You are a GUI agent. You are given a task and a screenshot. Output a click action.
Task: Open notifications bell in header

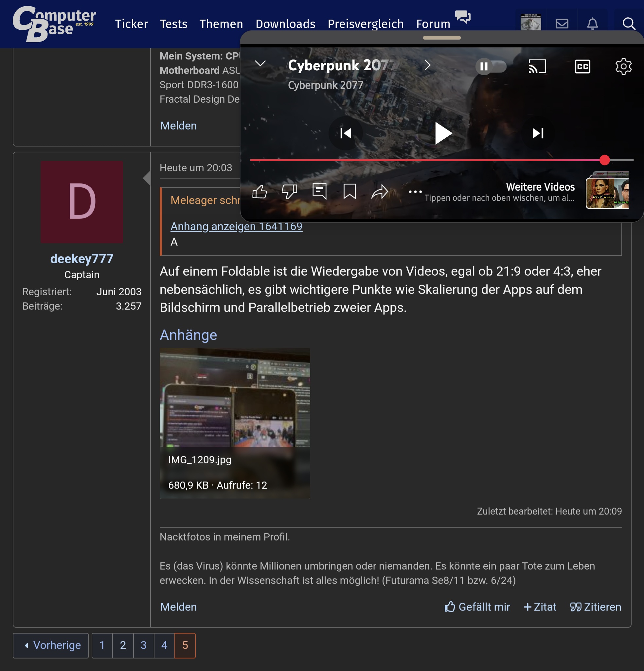pos(592,24)
